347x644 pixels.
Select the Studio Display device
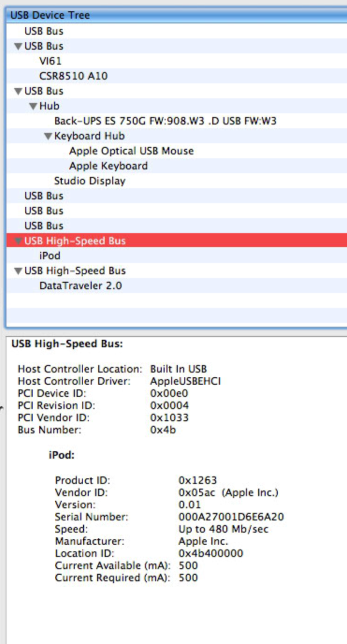point(90,181)
